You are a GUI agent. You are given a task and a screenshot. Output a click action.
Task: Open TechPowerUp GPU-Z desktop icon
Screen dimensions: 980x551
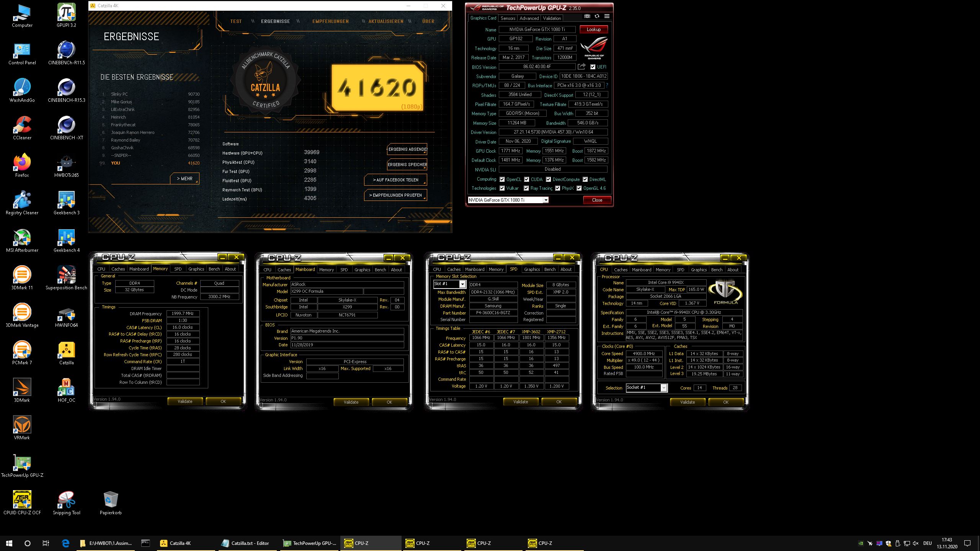click(x=22, y=465)
